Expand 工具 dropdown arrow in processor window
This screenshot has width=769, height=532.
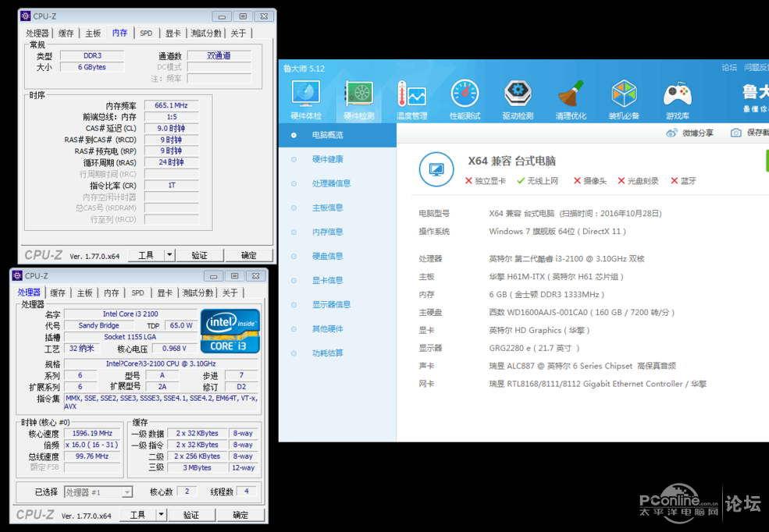coord(161,515)
